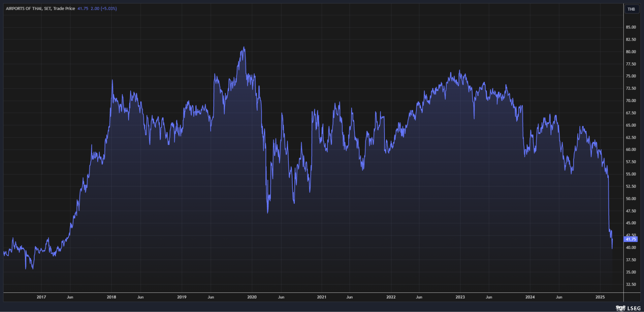Screen dimensions: 644x312
Task: Click the 70.00 price axis label
Action: pos(631,100)
